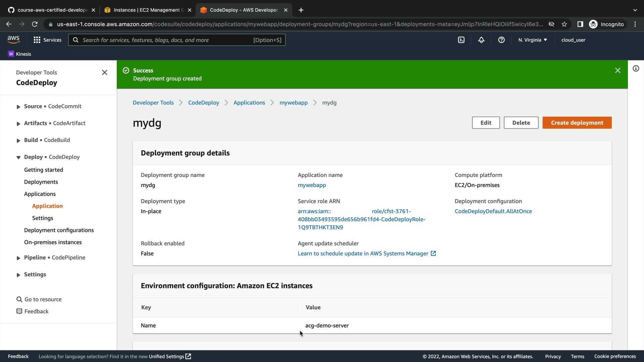Open the info panel icon at right
This screenshot has height=362, width=644.
coord(636,69)
